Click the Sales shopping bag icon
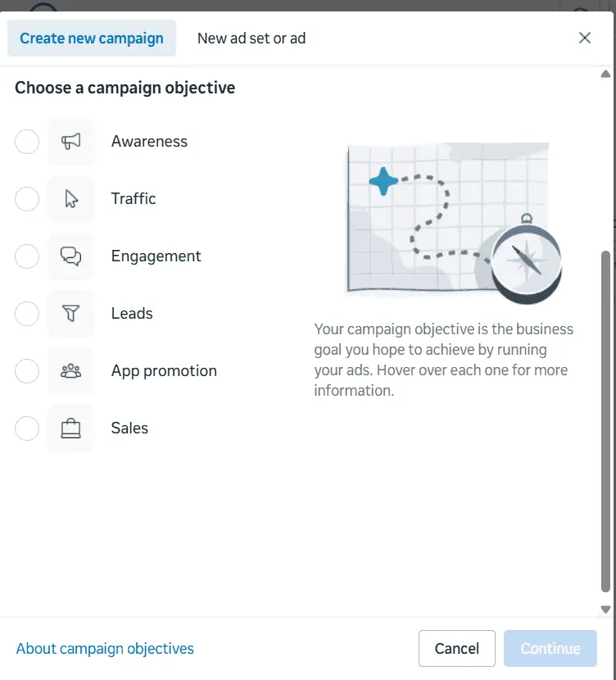The height and width of the screenshot is (680, 616). coord(71,428)
